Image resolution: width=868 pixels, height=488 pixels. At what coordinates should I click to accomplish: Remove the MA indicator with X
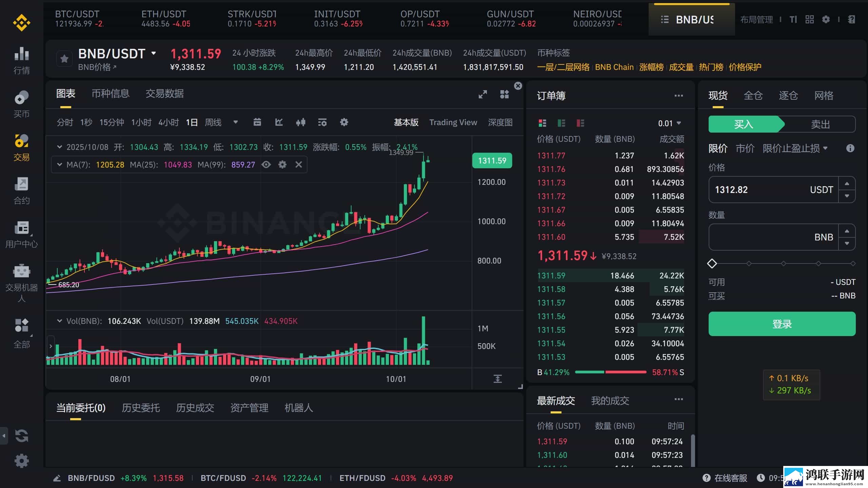tap(299, 164)
